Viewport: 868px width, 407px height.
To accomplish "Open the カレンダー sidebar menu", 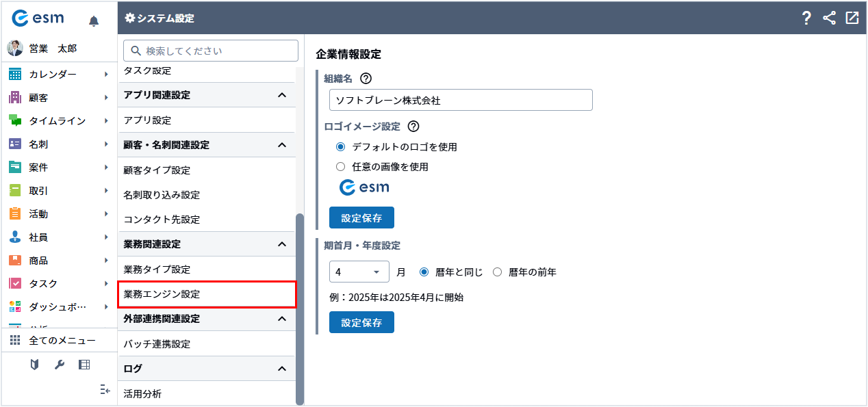I will 59,74.
